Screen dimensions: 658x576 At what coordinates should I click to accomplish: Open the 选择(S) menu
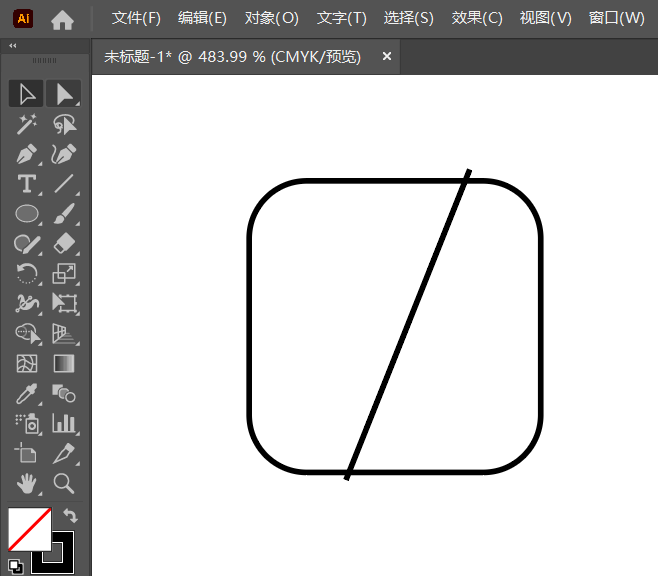click(x=408, y=18)
